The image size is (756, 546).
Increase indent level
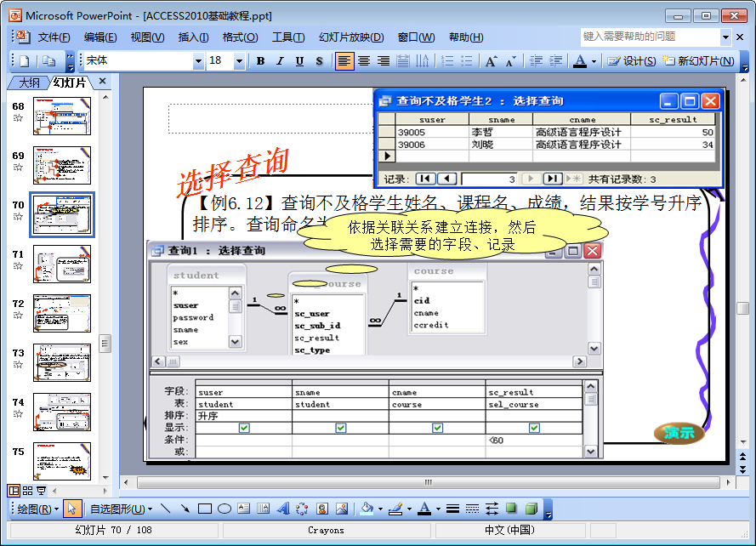(555, 61)
